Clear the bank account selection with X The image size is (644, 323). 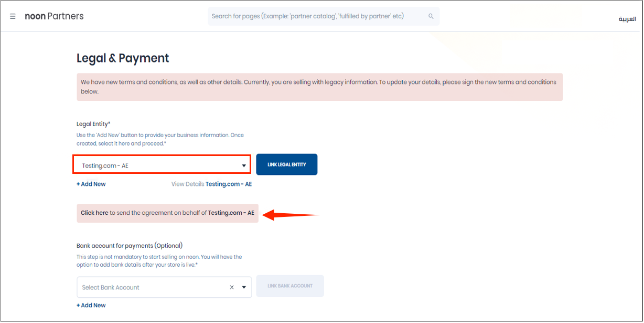[232, 287]
